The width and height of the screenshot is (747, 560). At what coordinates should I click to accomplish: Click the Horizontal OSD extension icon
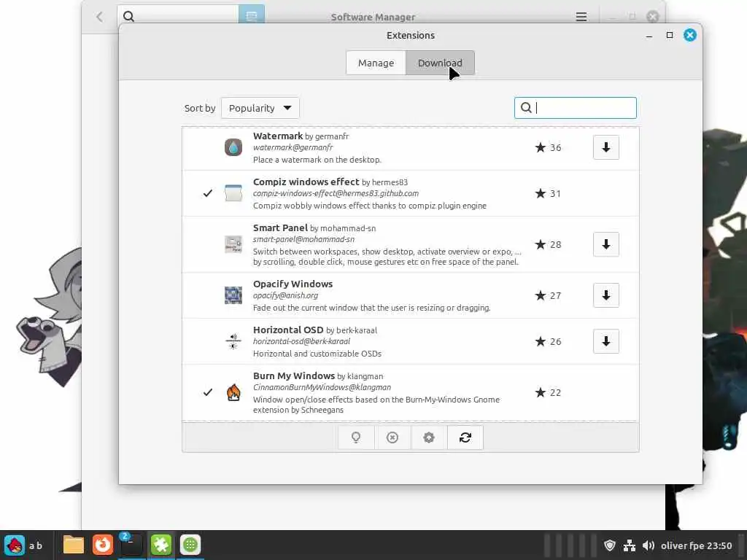tap(233, 341)
